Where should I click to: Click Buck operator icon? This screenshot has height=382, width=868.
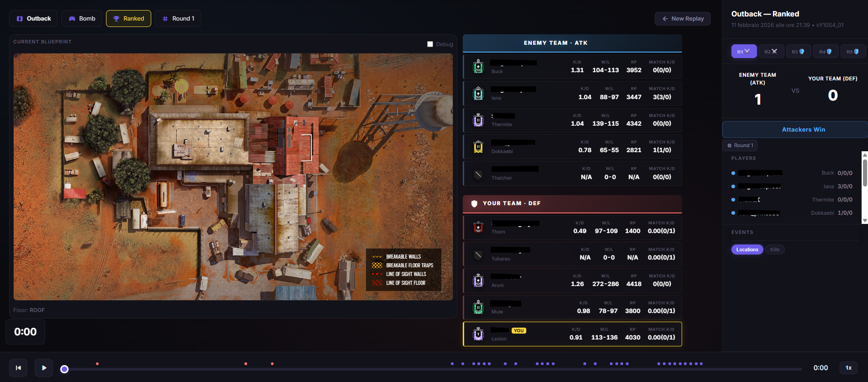click(x=478, y=67)
